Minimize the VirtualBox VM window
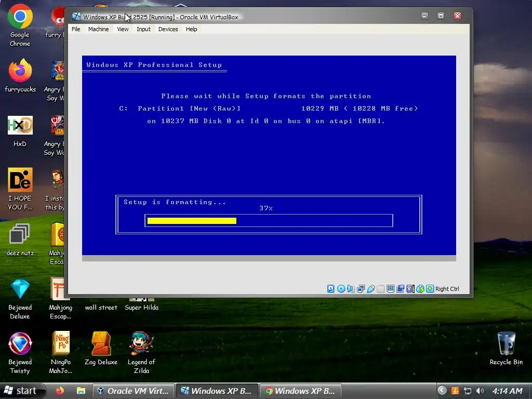 click(x=424, y=16)
